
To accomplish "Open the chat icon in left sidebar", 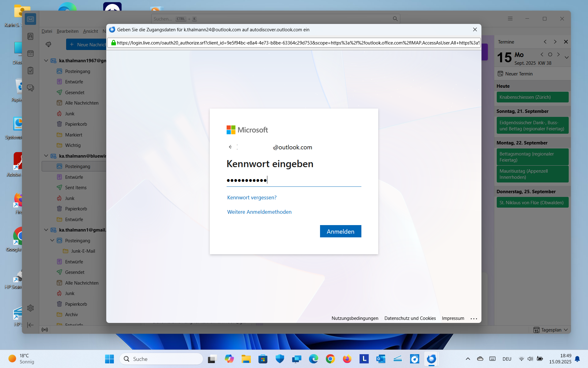I will click(x=30, y=88).
